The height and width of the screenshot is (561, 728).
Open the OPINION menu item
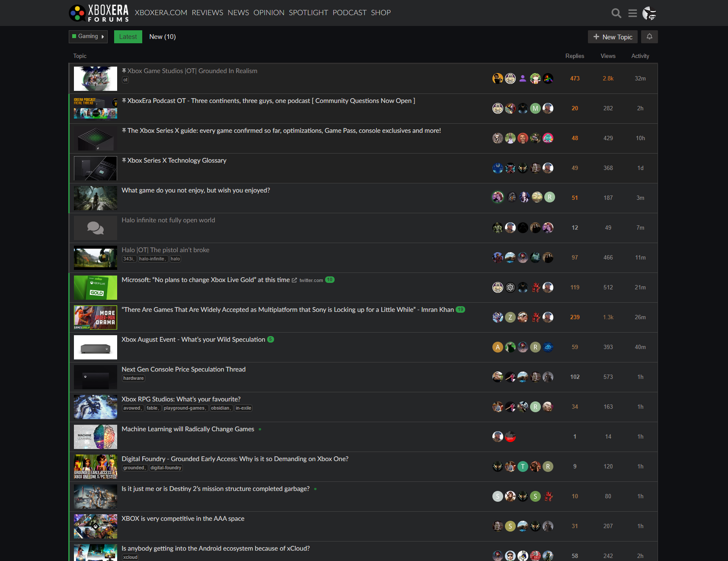pyautogui.click(x=269, y=13)
